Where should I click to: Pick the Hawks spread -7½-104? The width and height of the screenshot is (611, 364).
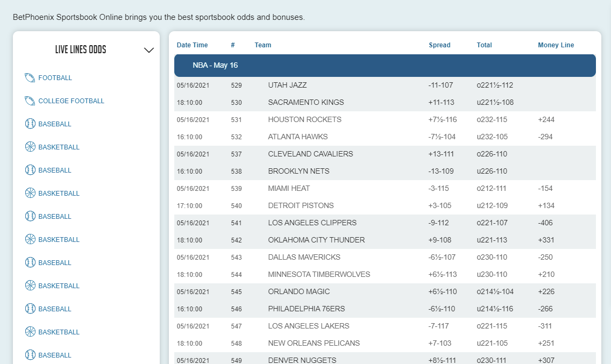pyautogui.click(x=442, y=137)
